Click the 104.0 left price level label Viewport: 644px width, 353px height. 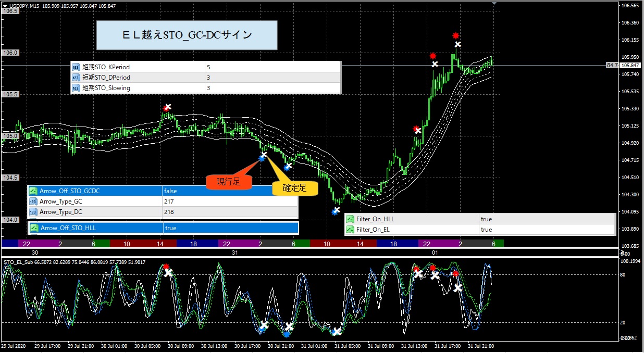10,220
